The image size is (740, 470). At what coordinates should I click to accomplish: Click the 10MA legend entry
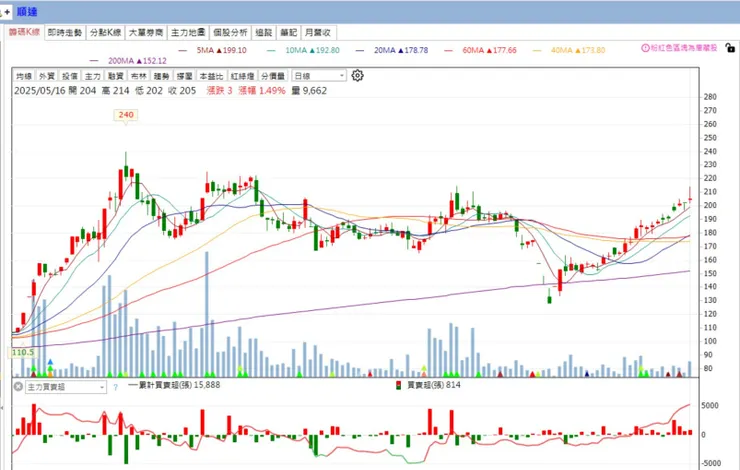point(303,50)
